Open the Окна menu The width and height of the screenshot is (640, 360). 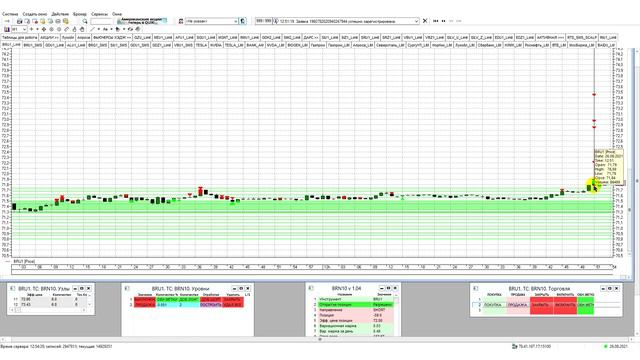117,14
